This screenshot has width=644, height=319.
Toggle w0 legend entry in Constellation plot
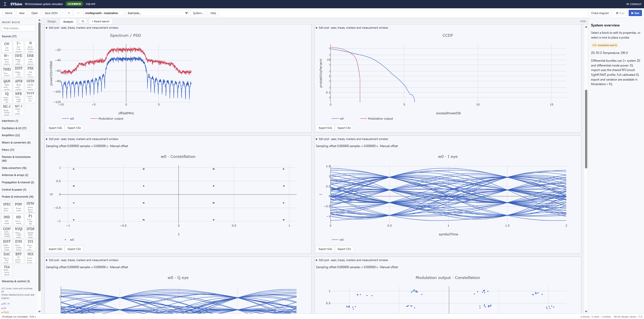click(x=69, y=240)
